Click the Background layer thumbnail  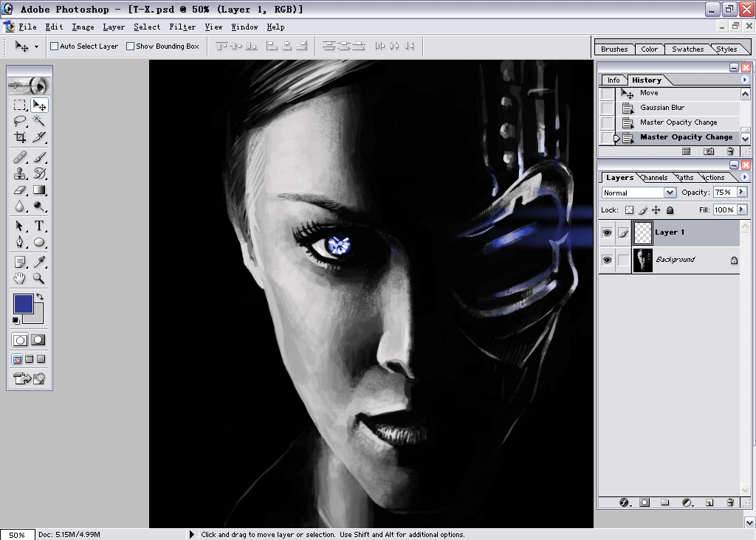pos(642,260)
